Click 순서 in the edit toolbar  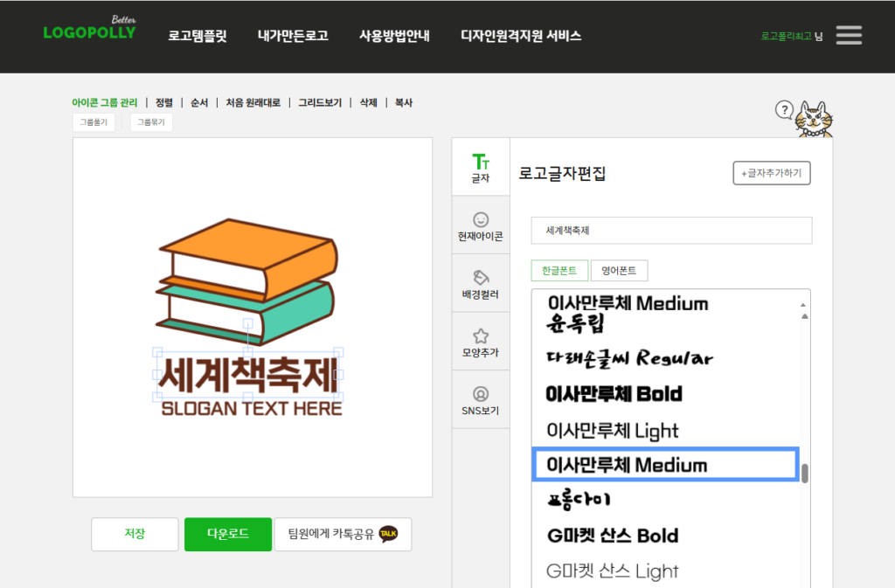click(x=199, y=102)
